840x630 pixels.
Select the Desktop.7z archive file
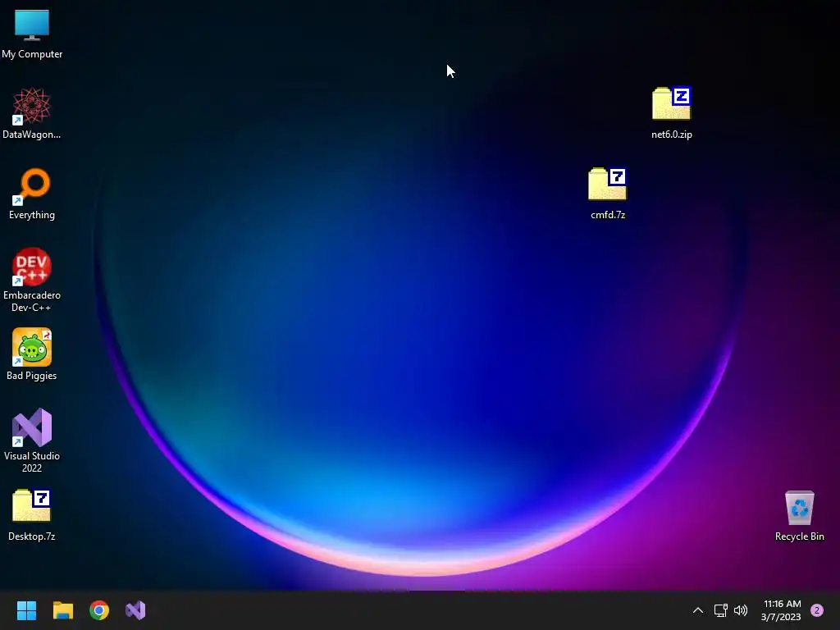click(32, 505)
